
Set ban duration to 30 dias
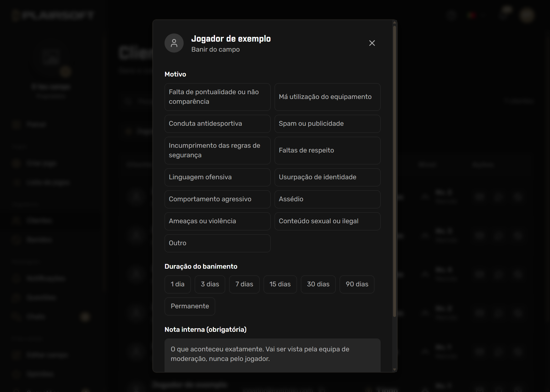[x=318, y=284]
